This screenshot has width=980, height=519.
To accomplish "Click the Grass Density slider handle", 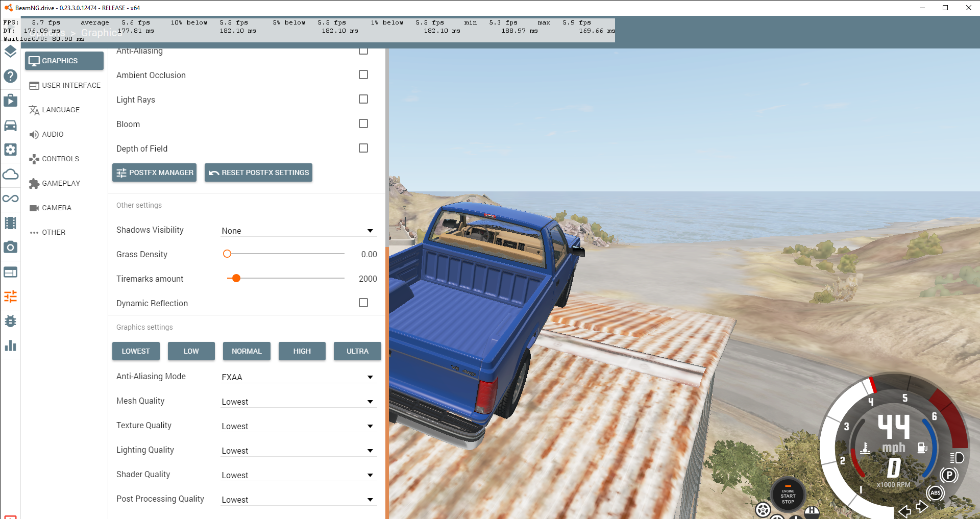I will click(x=227, y=254).
